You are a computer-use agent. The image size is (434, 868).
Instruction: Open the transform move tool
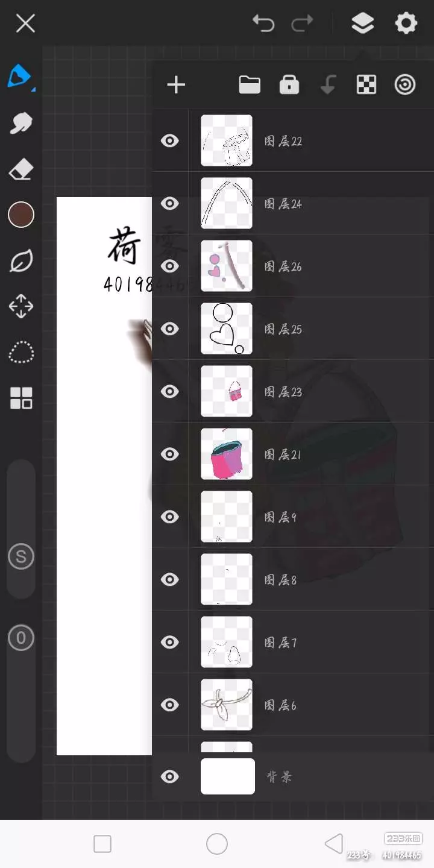21,306
